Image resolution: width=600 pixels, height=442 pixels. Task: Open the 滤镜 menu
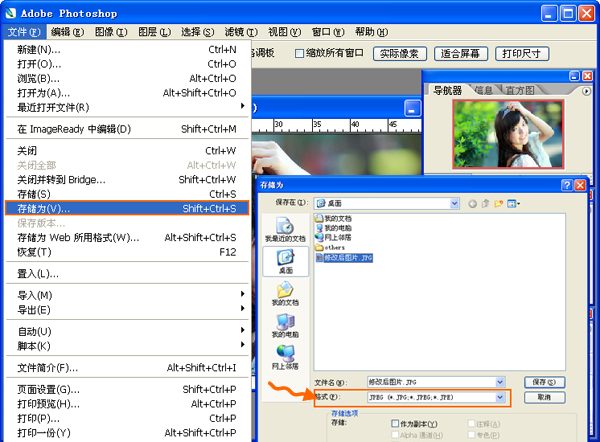point(241,32)
